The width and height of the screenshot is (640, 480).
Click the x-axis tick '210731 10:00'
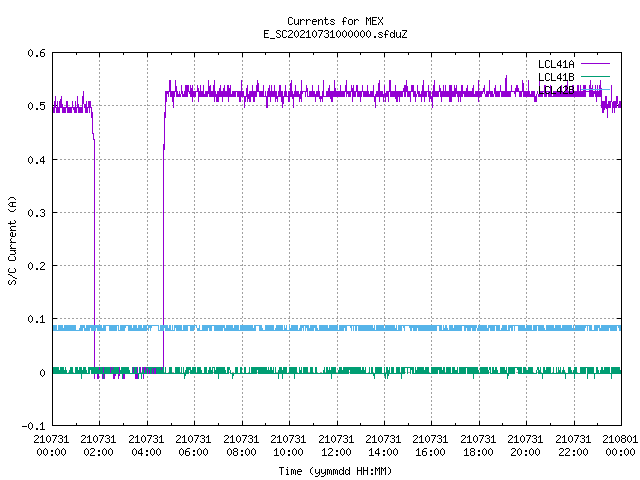(x=288, y=446)
